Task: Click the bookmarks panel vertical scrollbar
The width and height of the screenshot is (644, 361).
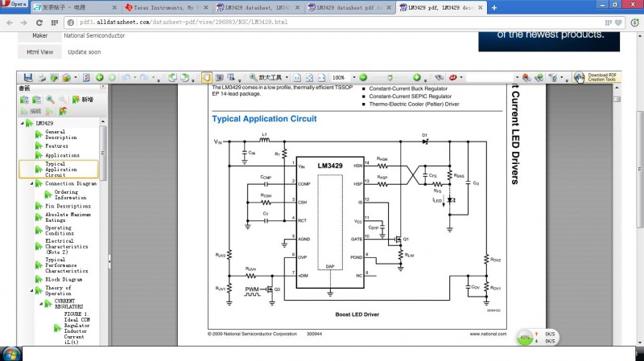Action: 103,154
